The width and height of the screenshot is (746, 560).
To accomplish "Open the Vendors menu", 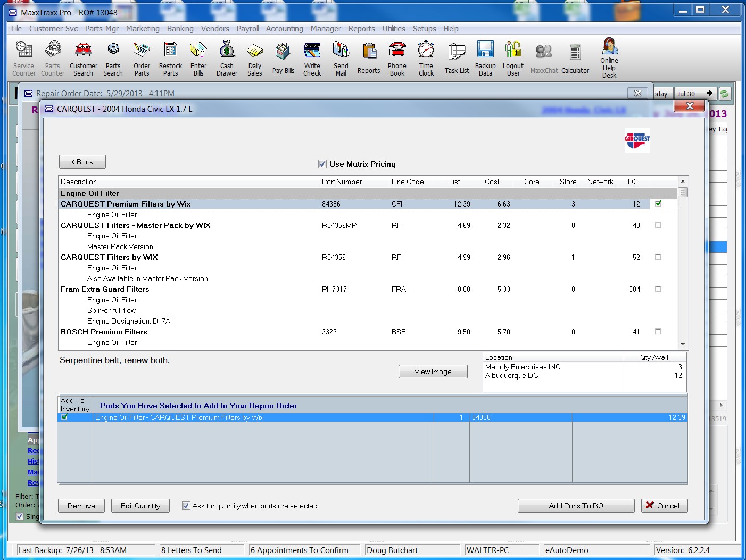I will [215, 29].
